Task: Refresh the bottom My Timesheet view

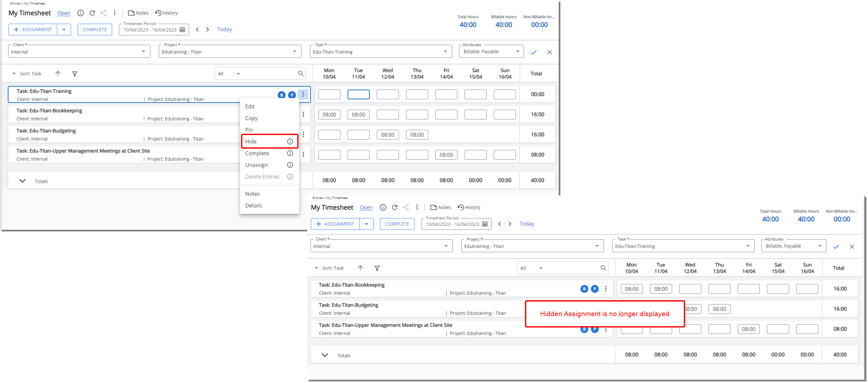Action: [x=395, y=207]
